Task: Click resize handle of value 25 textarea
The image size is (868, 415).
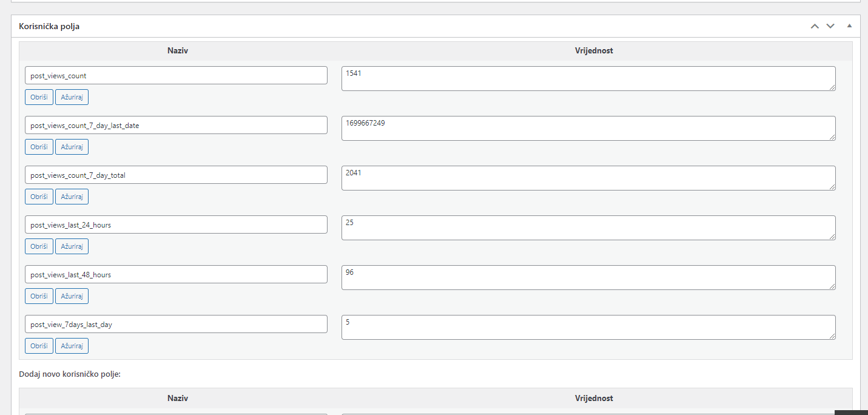Action: (x=832, y=236)
